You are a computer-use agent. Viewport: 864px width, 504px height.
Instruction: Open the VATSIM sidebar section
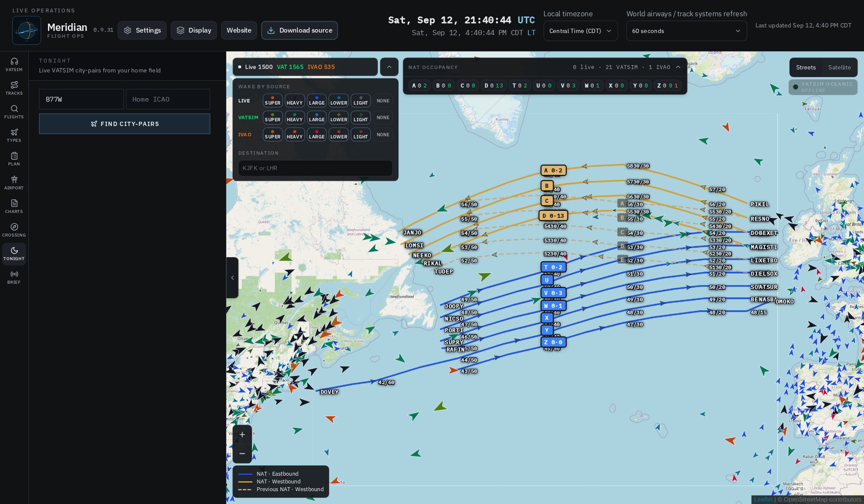[x=14, y=64]
